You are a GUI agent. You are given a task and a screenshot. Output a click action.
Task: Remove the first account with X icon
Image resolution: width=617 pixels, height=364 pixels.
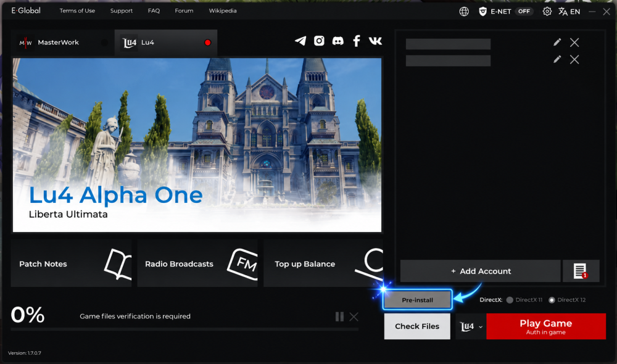[574, 43]
